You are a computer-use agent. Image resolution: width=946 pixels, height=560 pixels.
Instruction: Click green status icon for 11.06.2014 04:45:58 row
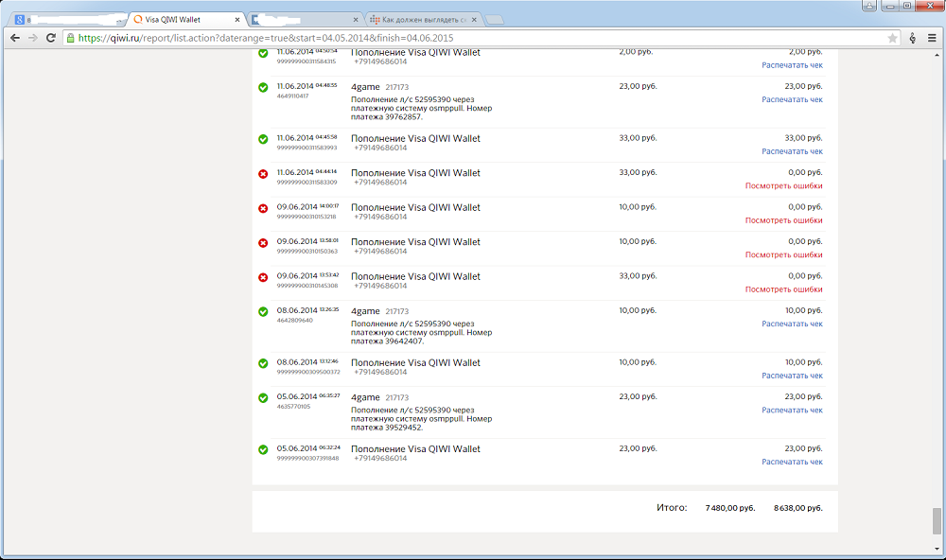263,139
